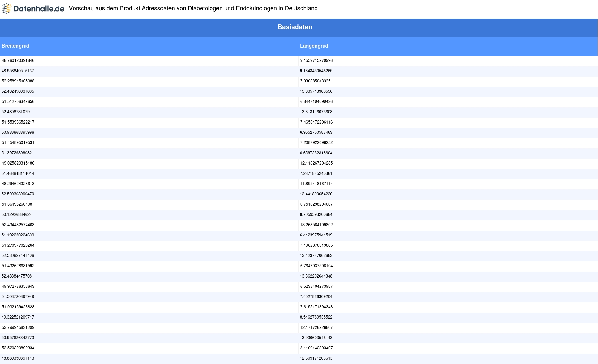Click longitude 6.6597232818604
598x364 pixels.
pos(316,153)
